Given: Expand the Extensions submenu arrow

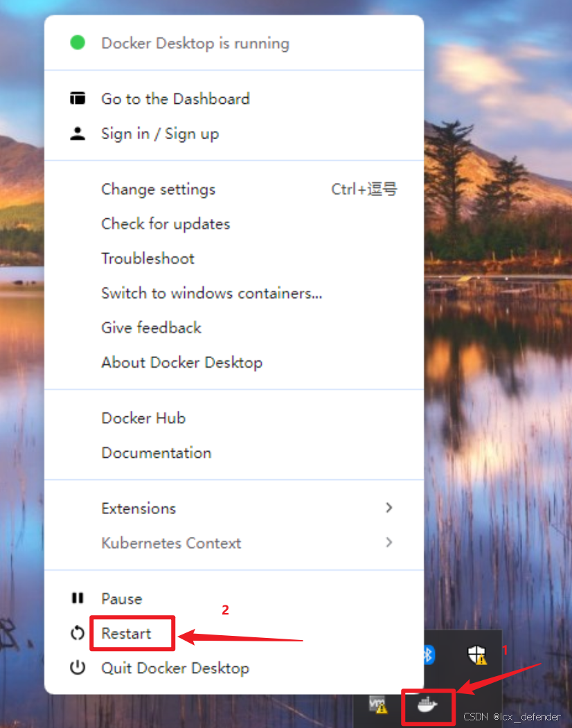Looking at the screenshot, I should 389,508.
